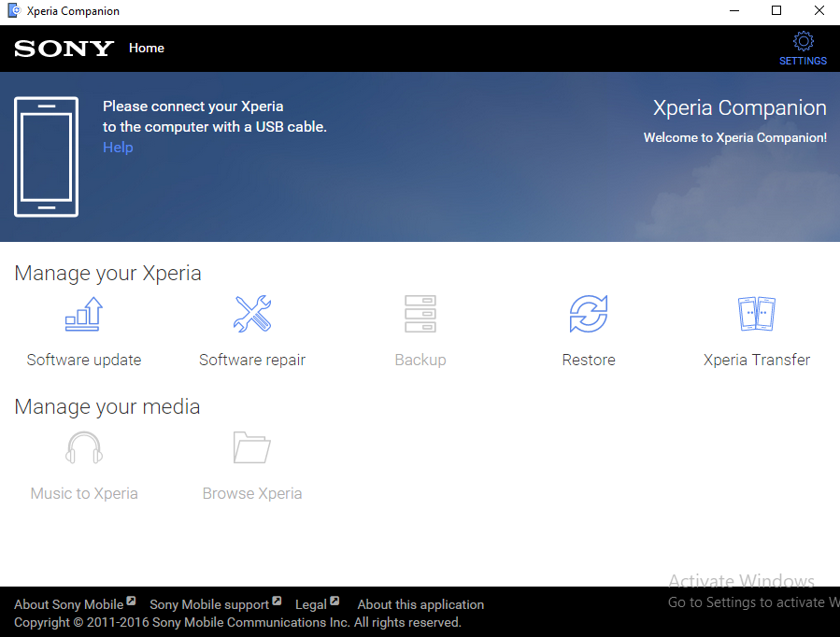Open the Help link
Viewport: 840px width, 637px height.
(x=118, y=147)
